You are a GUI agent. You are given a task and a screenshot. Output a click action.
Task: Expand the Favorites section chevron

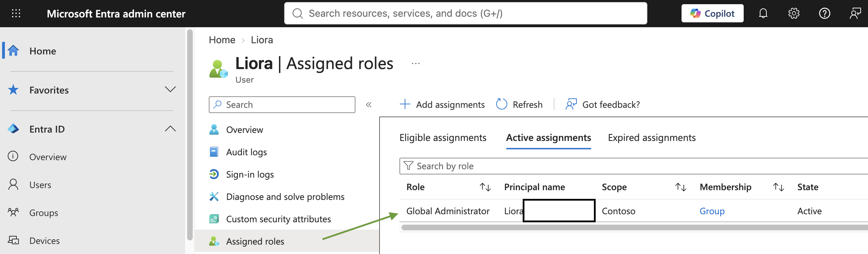[x=170, y=90]
